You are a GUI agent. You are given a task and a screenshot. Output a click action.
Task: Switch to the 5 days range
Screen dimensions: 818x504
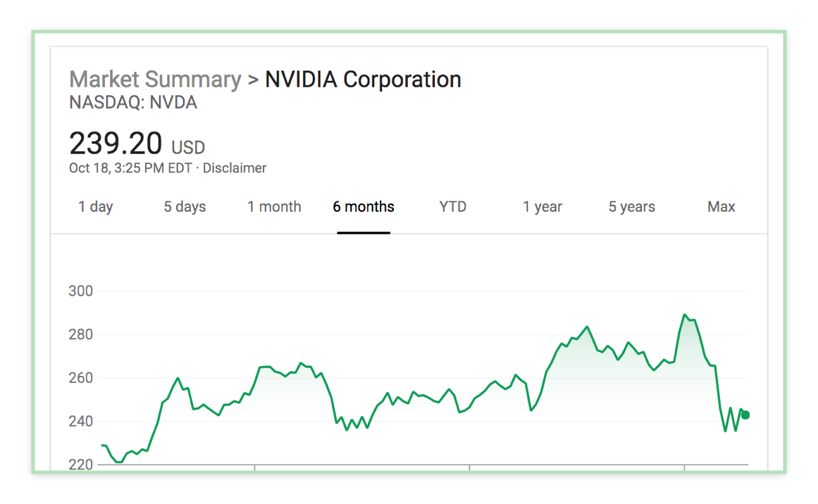(185, 207)
